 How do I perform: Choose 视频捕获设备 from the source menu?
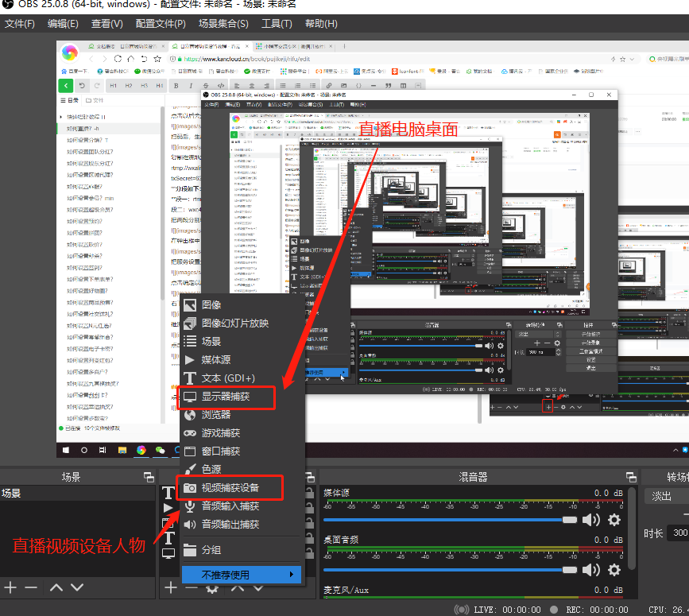[x=242, y=488]
